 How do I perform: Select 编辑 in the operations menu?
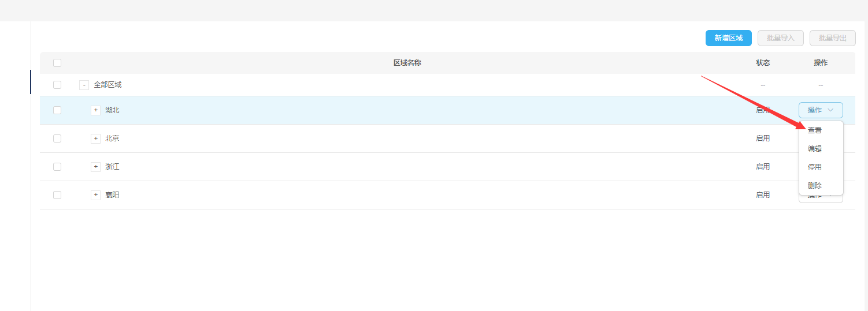click(815, 149)
